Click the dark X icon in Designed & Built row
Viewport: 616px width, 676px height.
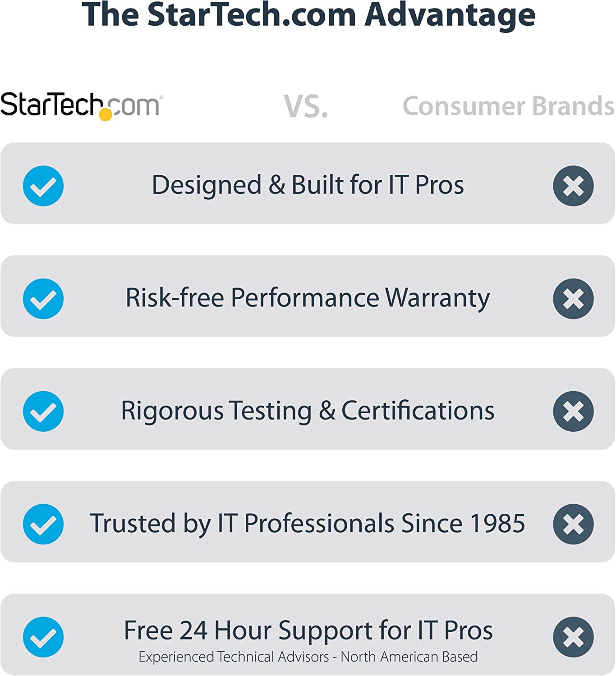coord(573,186)
